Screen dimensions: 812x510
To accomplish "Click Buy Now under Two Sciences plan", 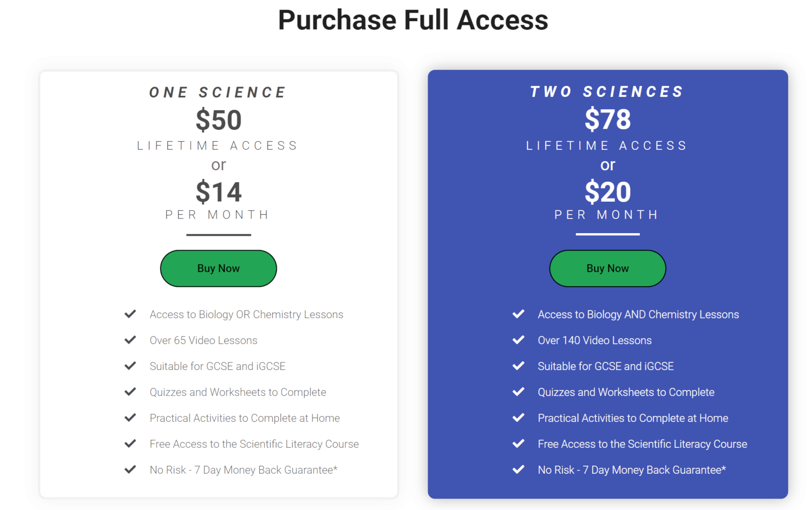I will (607, 268).
